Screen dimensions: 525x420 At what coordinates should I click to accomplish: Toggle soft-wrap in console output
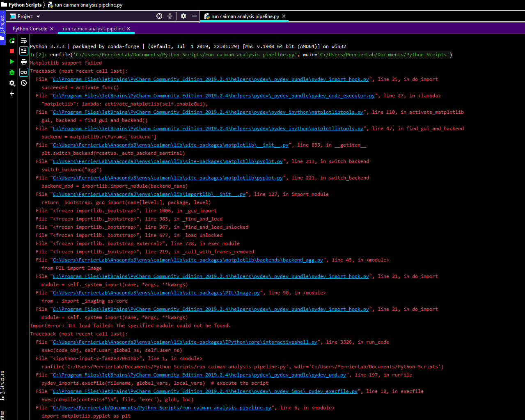click(x=23, y=40)
